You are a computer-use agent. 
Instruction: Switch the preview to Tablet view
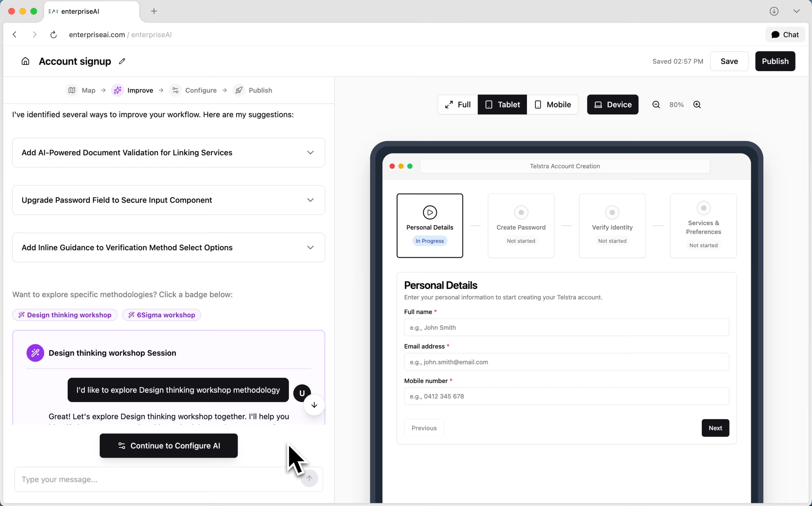tap(502, 105)
